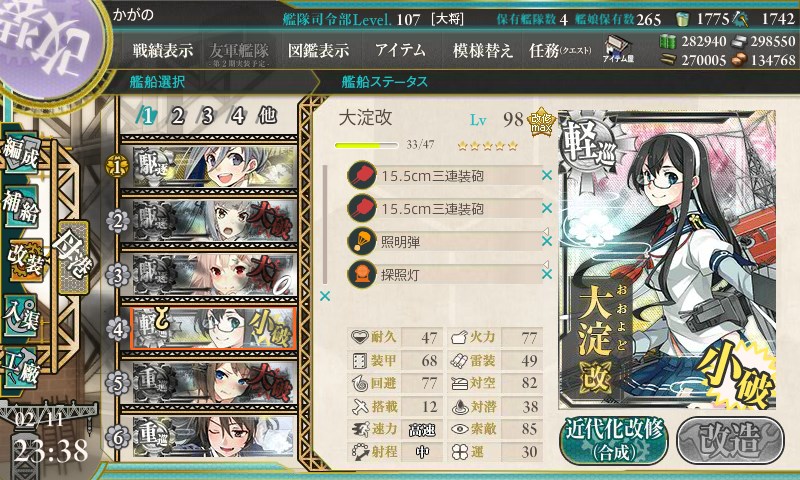This screenshot has width=800, height=480.
Task: Open the 補給 resupply side icon
Action: [20, 206]
